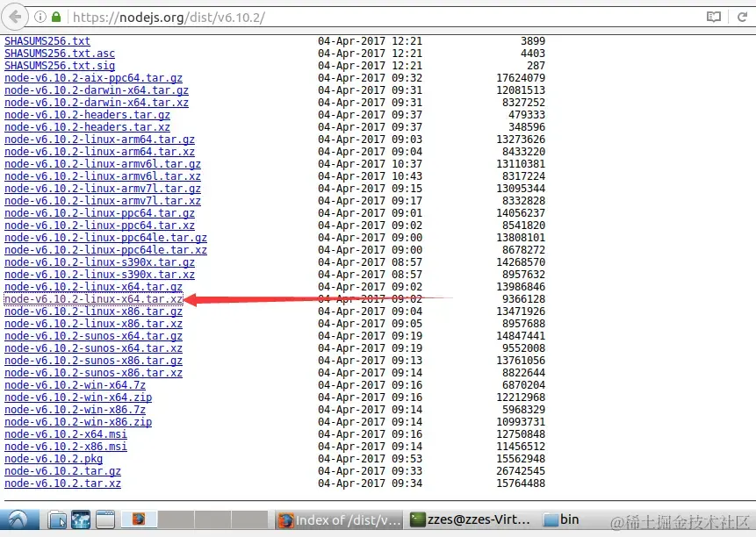This screenshot has height=537, width=756.
Task: Download node-v6.10.2-linux-x86.tar.xz
Action: point(94,324)
